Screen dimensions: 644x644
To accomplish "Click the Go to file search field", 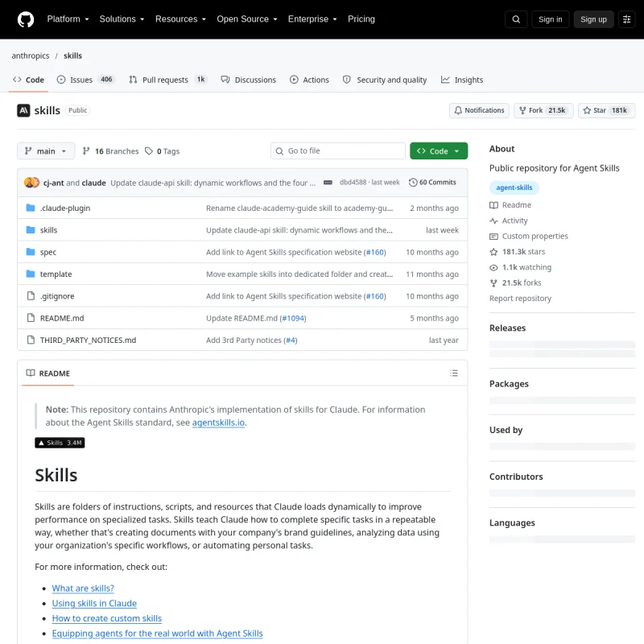I will pyautogui.click(x=338, y=151).
